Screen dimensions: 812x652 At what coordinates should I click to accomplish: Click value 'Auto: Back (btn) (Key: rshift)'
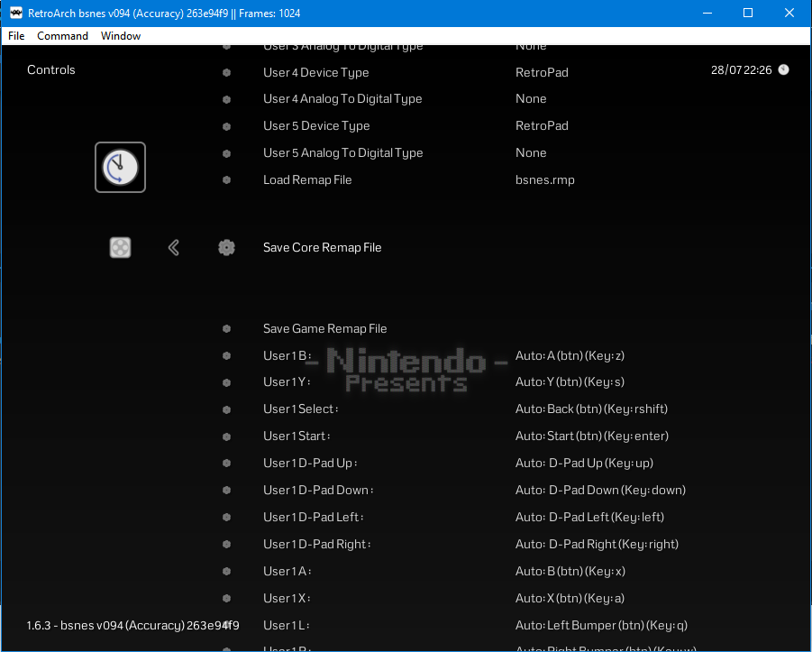click(591, 409)
